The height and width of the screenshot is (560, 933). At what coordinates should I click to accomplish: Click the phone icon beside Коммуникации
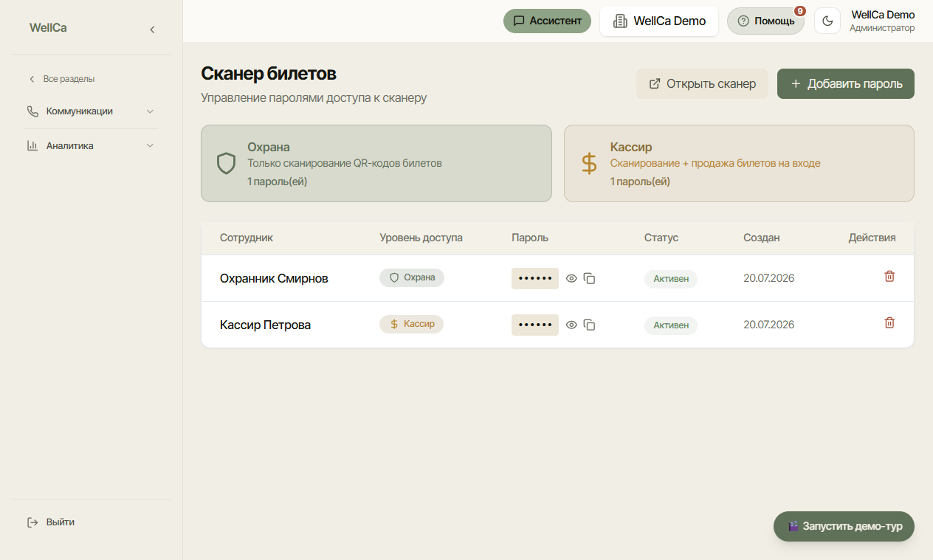(x=32, y=111)
